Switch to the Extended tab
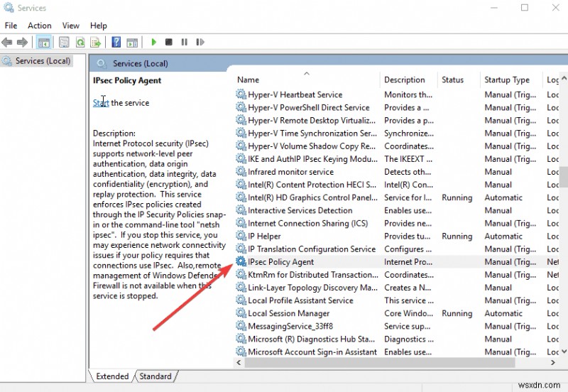Screen dimensions: 568x392 [112, 376]
